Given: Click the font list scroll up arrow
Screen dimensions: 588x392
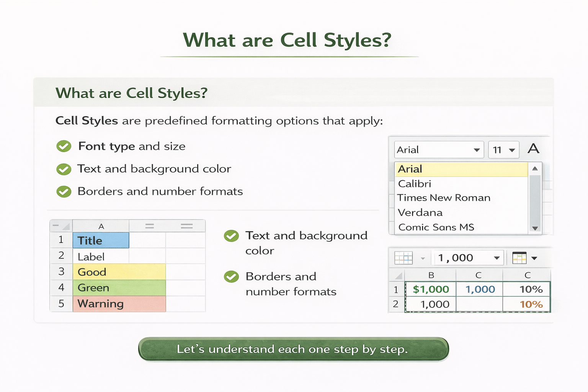Looking at the screenshot, I should click(535, 168).
